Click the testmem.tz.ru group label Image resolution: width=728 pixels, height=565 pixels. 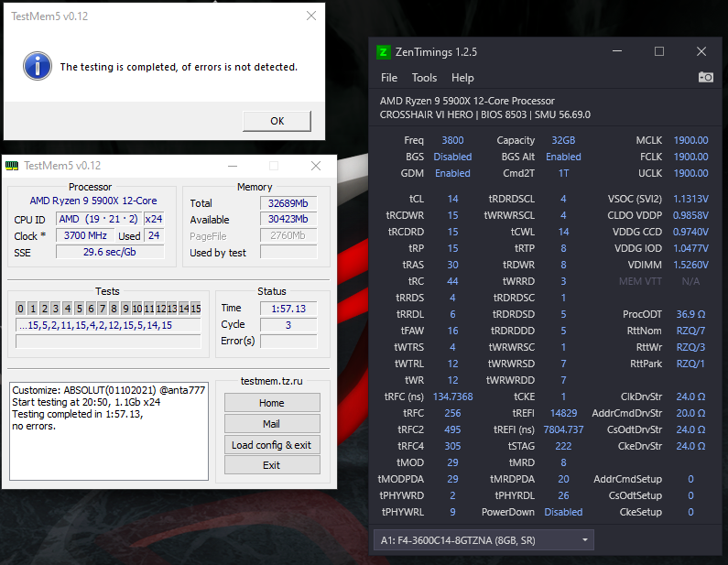pos(272,381)
